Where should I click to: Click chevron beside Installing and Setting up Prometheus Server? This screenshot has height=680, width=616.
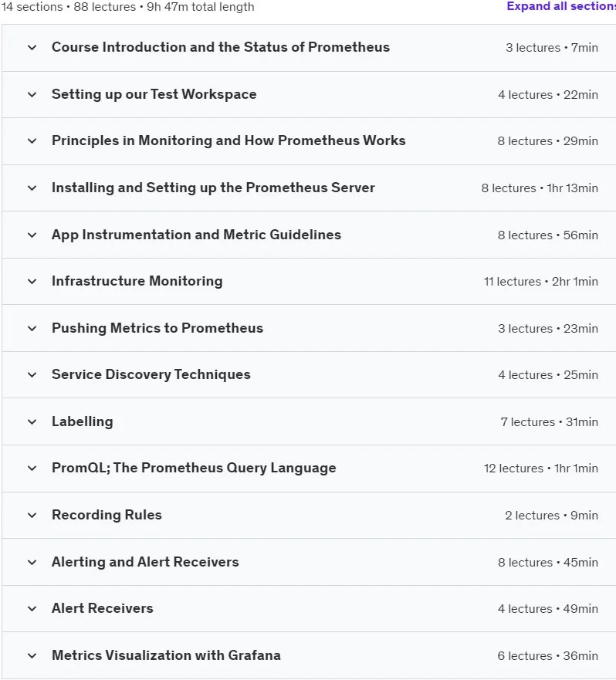coord(32,188)
